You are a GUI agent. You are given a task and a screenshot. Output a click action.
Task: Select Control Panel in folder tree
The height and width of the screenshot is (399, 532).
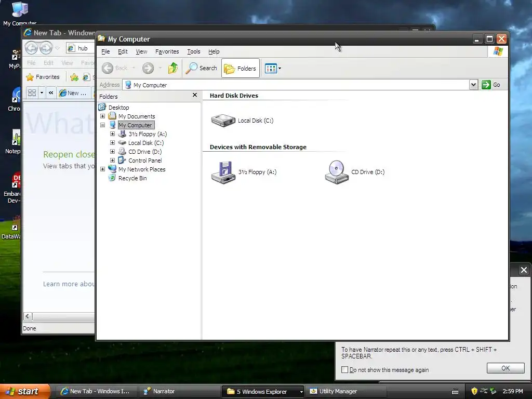(145, 161)
